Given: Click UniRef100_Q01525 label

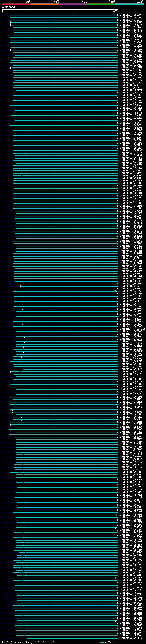Looking at the screenshot, I should 131,32.
